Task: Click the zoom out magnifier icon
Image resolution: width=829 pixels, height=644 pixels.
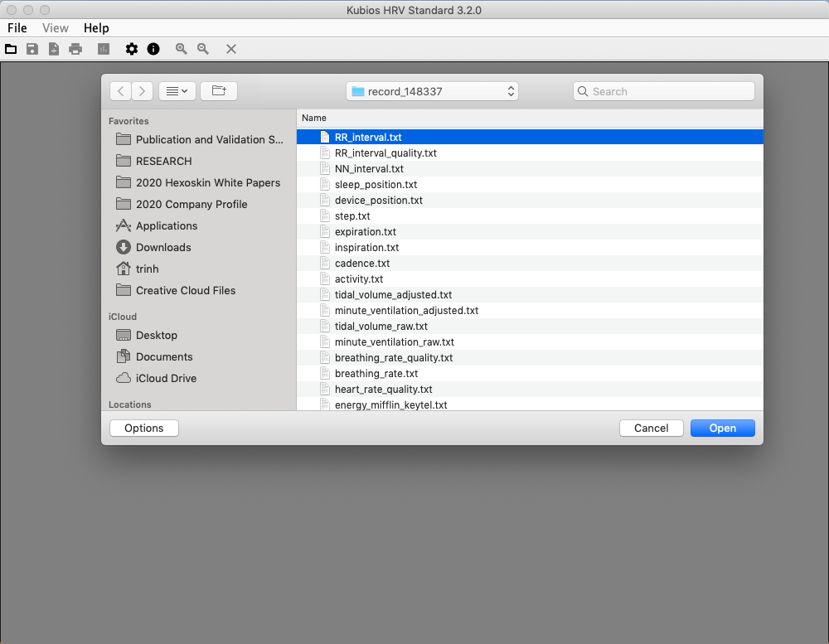Action: [x=203, y=49]
